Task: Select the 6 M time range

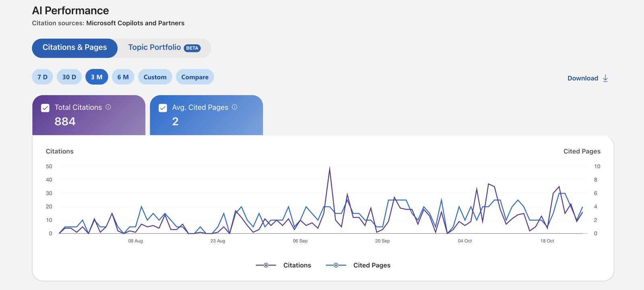Action: (x=123, y=77)
